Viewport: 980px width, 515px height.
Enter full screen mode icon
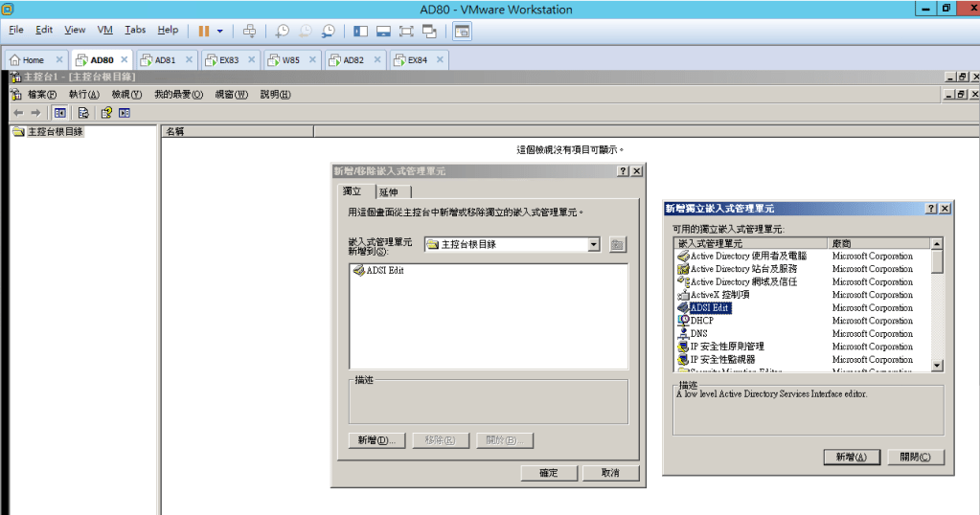tap(406, 31)
